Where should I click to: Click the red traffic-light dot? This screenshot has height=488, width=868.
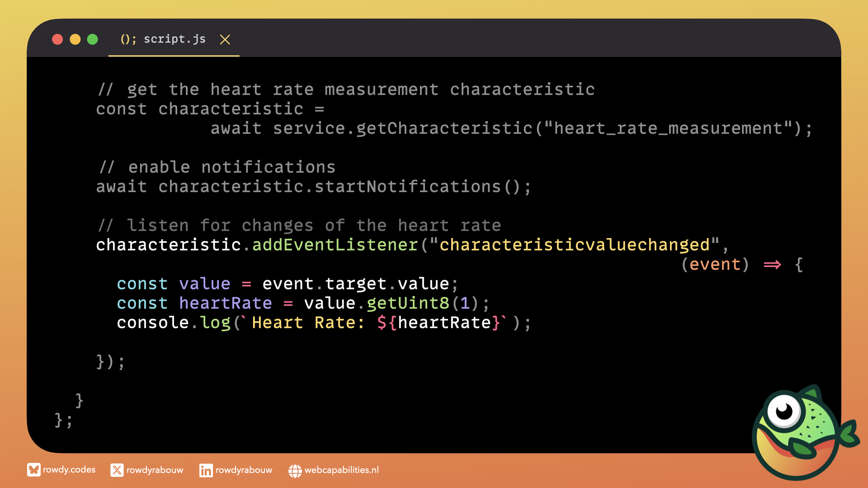click(57, 39)
